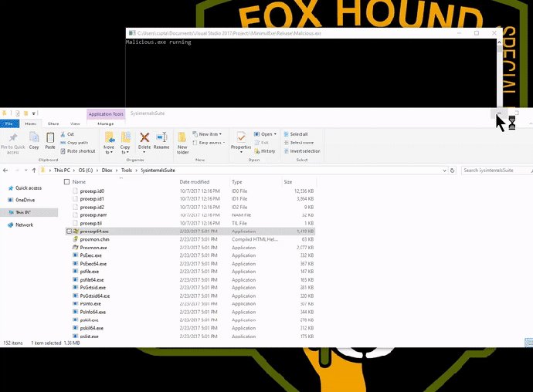Sort by the Size column header

pos(288,182)
